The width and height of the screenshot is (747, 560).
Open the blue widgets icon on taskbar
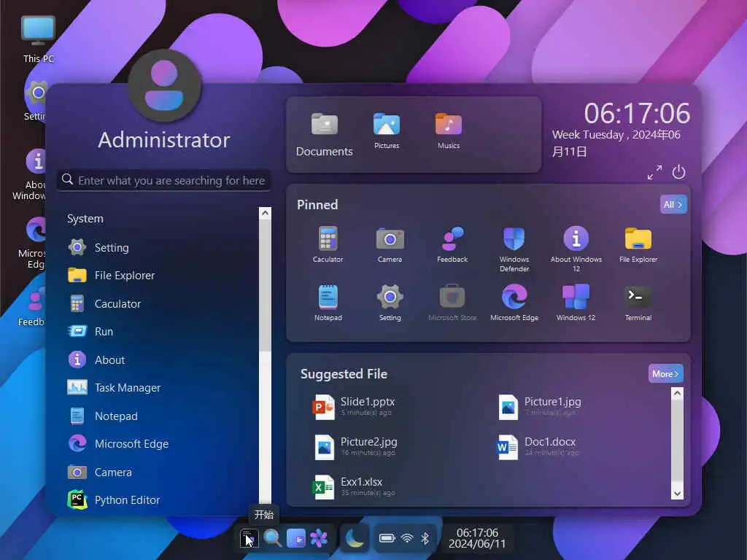[295, 539]
